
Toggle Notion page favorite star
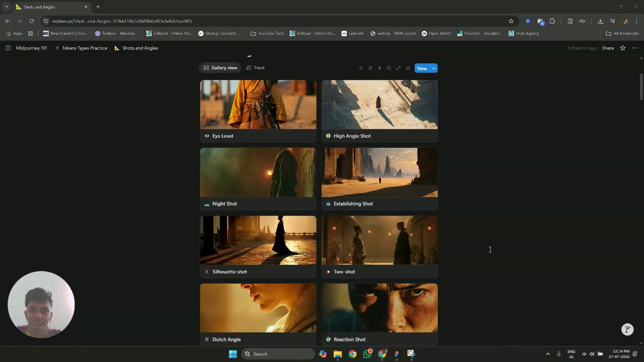[623, 48]
